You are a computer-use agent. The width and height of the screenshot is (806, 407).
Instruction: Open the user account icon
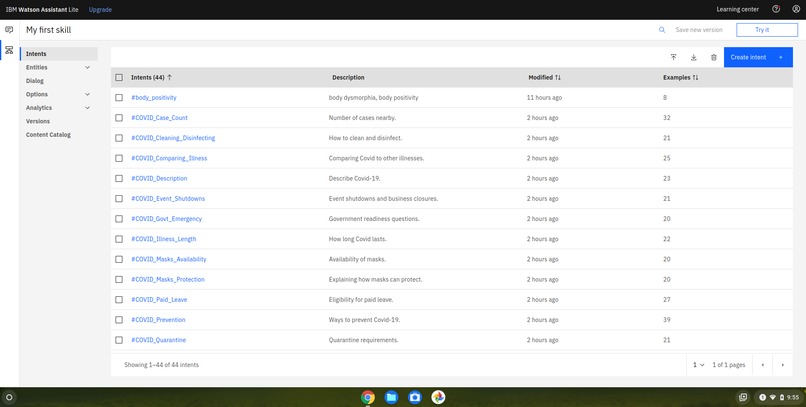coord(796,9)
